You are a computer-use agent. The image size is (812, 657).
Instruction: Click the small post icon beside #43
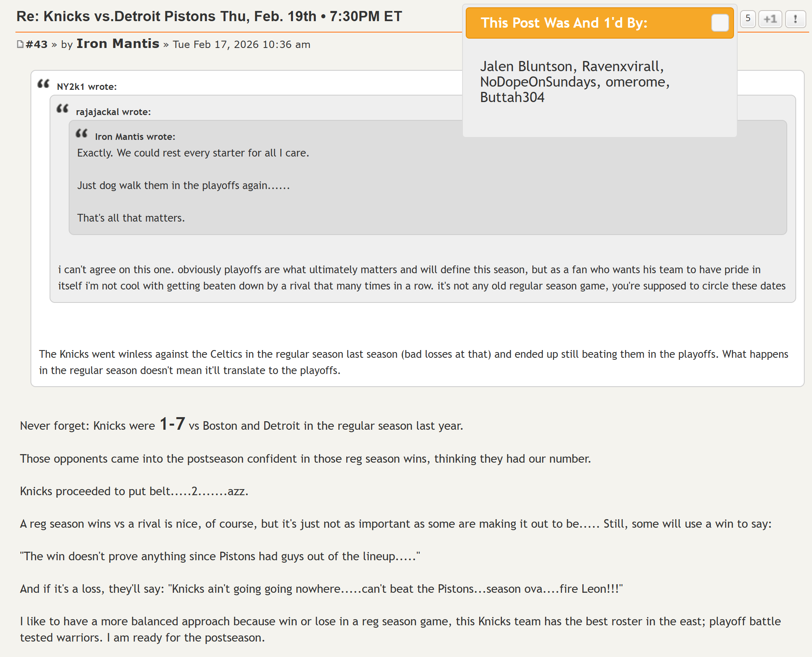coord(20,44)
